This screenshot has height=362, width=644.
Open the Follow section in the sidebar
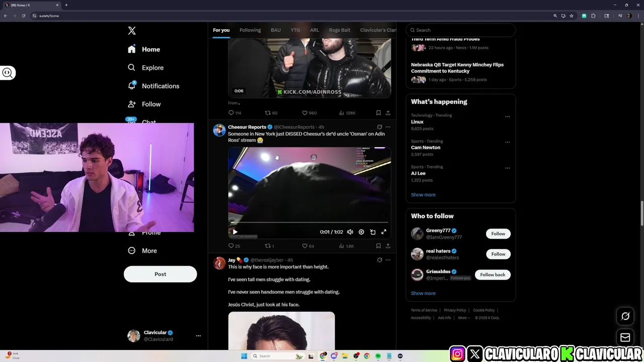[144, 104]
